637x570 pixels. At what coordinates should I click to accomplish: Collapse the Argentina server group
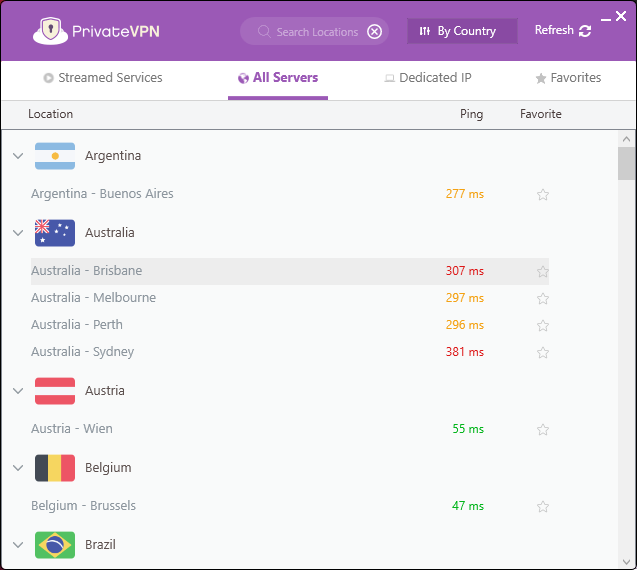pyautogui.click(x=18, y=156)
